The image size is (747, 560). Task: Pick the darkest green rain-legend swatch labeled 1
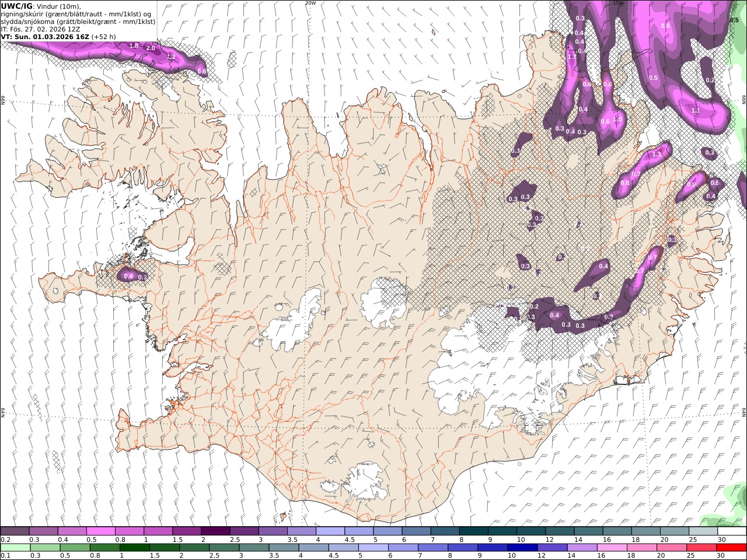click(x=135, y=548)
